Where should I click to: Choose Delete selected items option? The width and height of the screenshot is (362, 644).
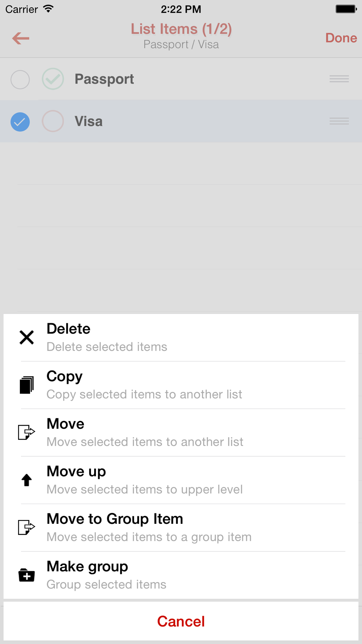pyautogui.click(x=181, y=338)
